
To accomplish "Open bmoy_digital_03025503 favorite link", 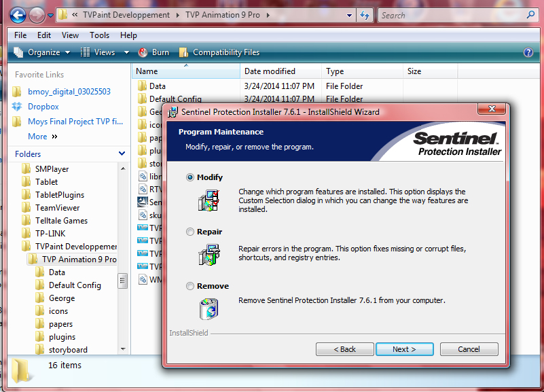I will pyautogui.click(x=69, y=92).
